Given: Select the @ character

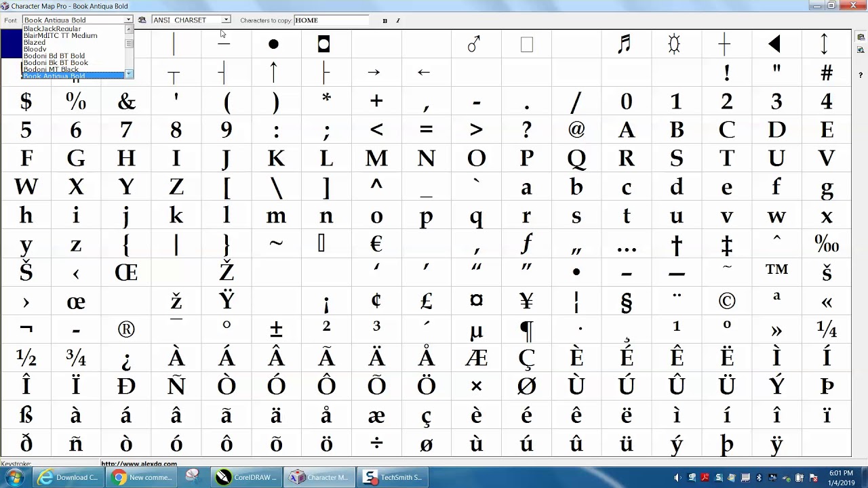Looking at the screenshot, I should pyautogui.click(x=576, y=129).
